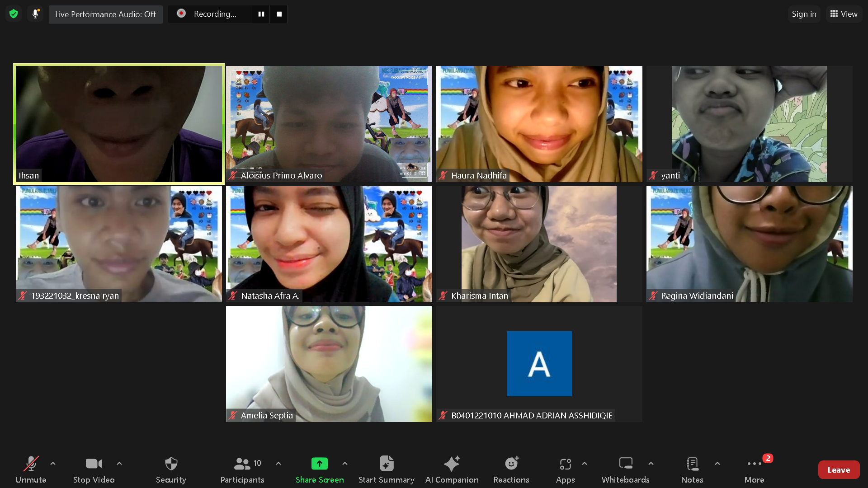Open AI Companion

tap(452, 469)
